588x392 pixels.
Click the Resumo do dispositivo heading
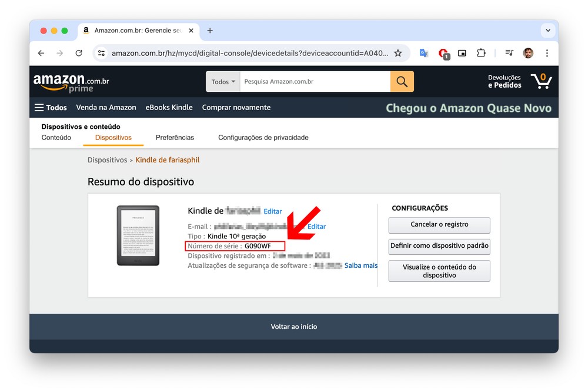141,182
